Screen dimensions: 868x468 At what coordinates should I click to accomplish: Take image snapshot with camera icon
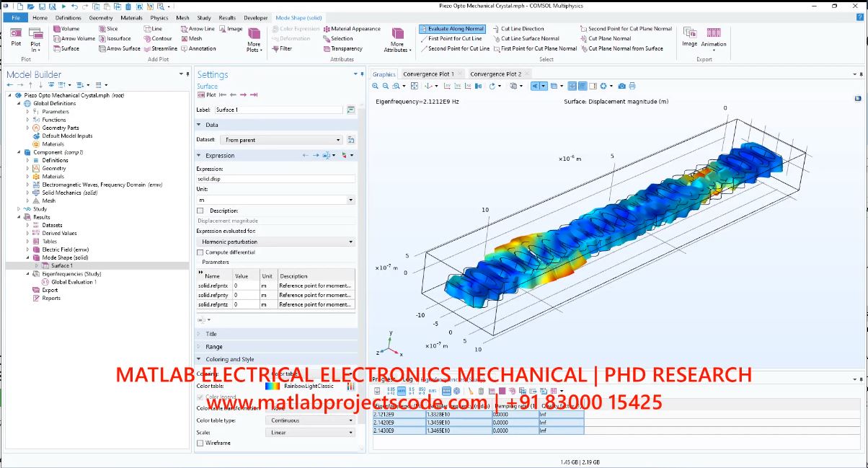pos(621,87)
